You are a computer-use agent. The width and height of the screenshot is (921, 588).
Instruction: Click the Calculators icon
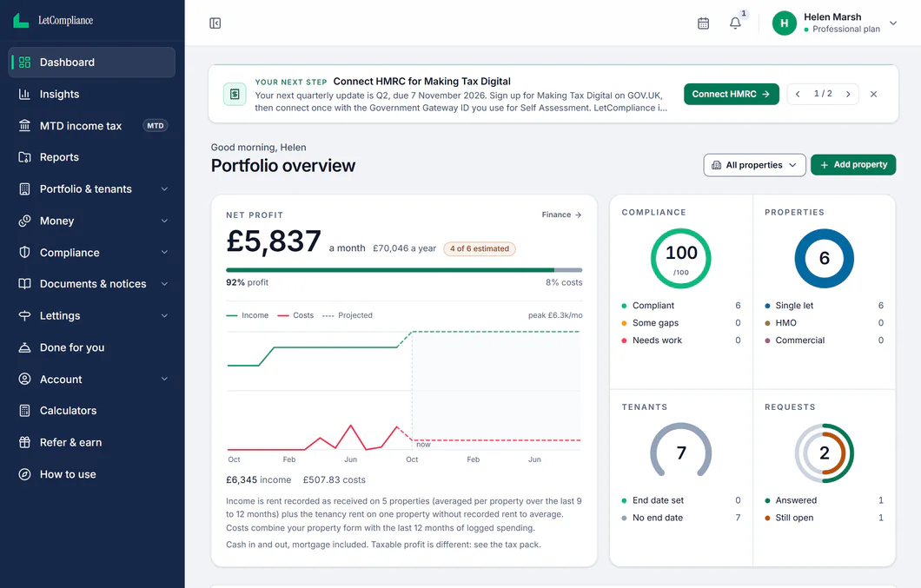(x=24, y=411)
